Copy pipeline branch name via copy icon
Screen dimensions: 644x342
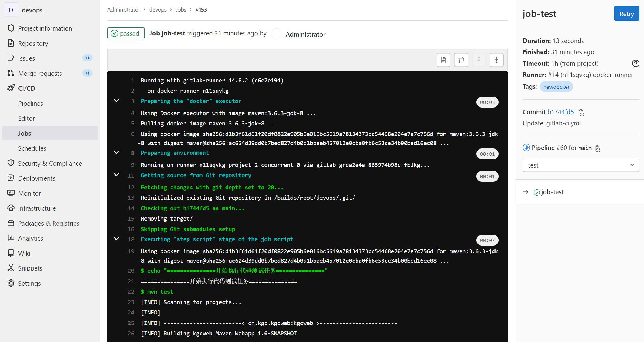(597, 148)
